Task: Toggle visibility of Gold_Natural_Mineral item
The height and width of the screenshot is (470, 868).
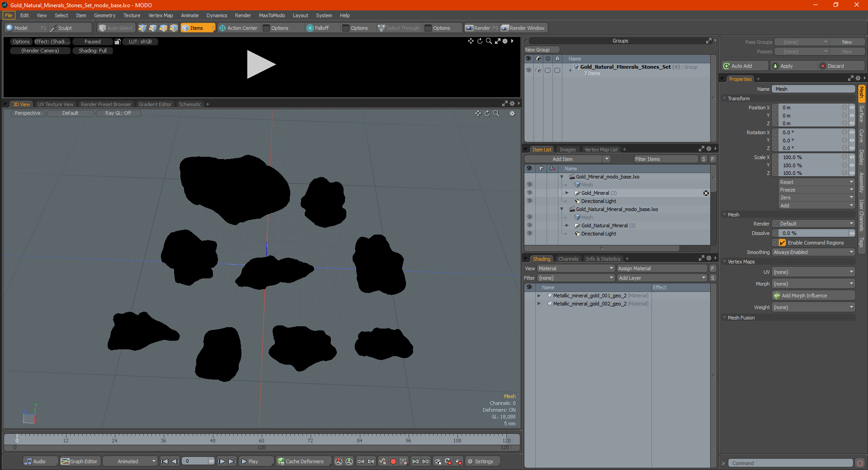Action: (529, 226)
